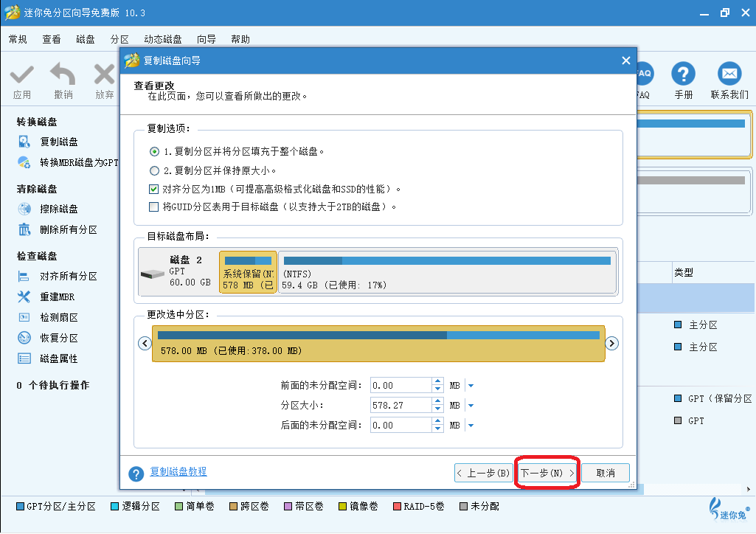The height and width of the screenshot is (534, 756).
Task: Click the Disk 2 drive icon in target layout
Action: pos(153,274)
